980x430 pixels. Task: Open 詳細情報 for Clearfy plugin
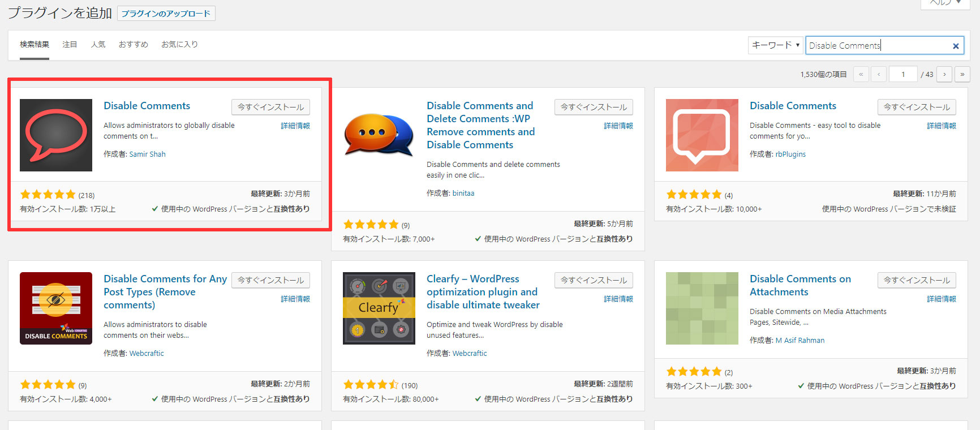pyautogui.click(x=618, y=299)
